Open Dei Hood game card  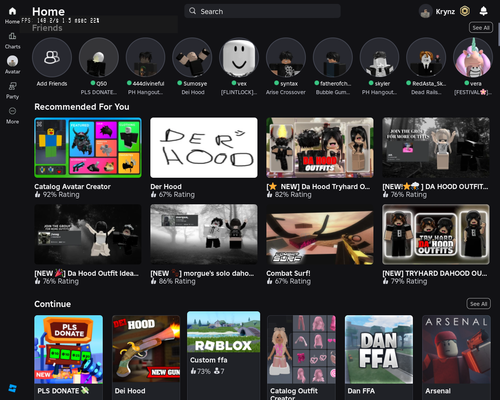tap(146, 357)
